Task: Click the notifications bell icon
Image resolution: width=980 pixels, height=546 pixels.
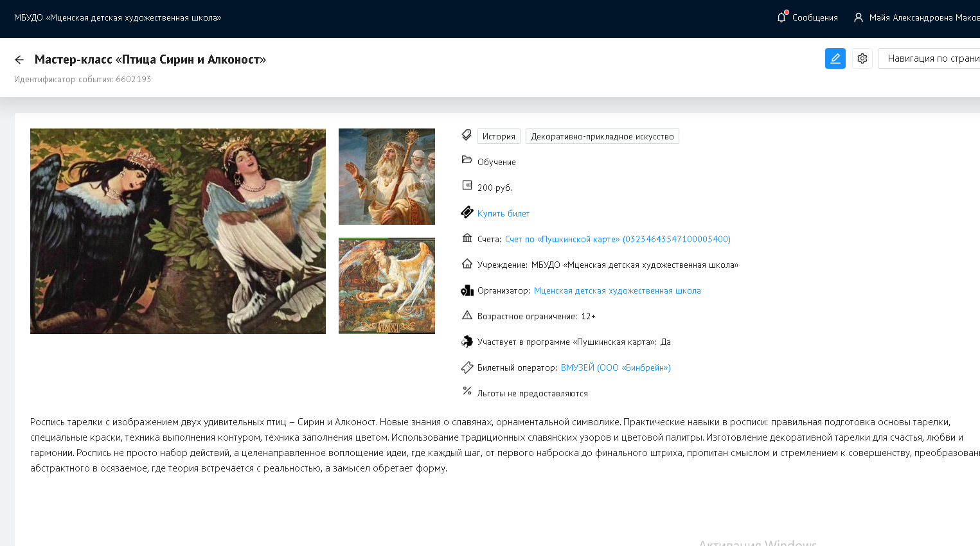Action: coord(781,17)
